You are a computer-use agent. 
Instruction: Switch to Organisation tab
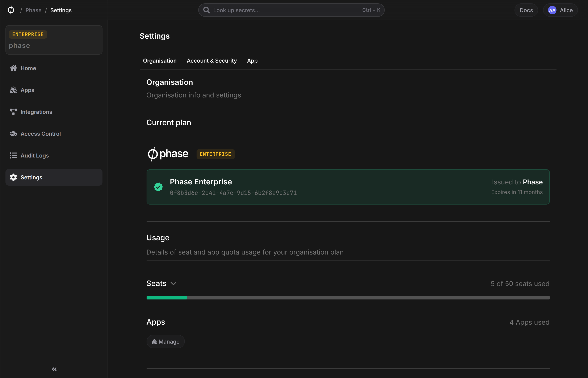(160, 61)
